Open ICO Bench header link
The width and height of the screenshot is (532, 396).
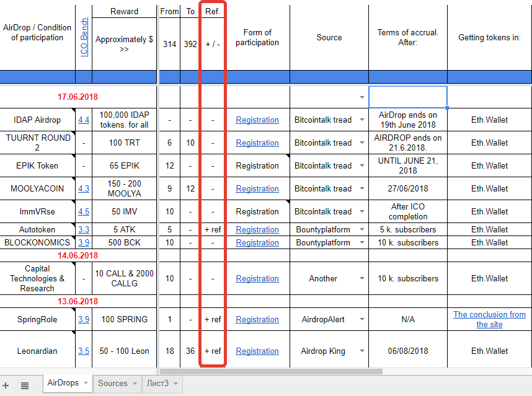(84, 37)
